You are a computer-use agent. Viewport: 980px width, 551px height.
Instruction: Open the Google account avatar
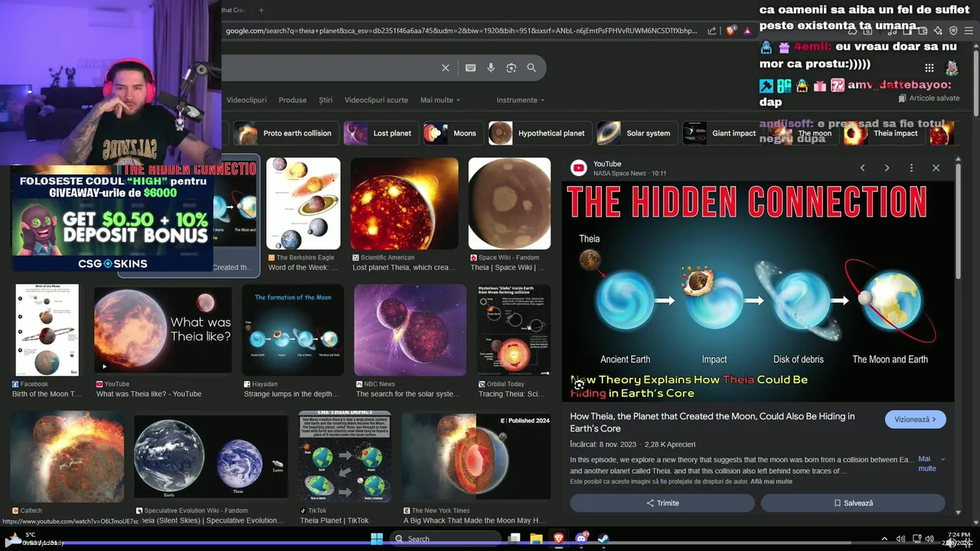pos(952,68)
